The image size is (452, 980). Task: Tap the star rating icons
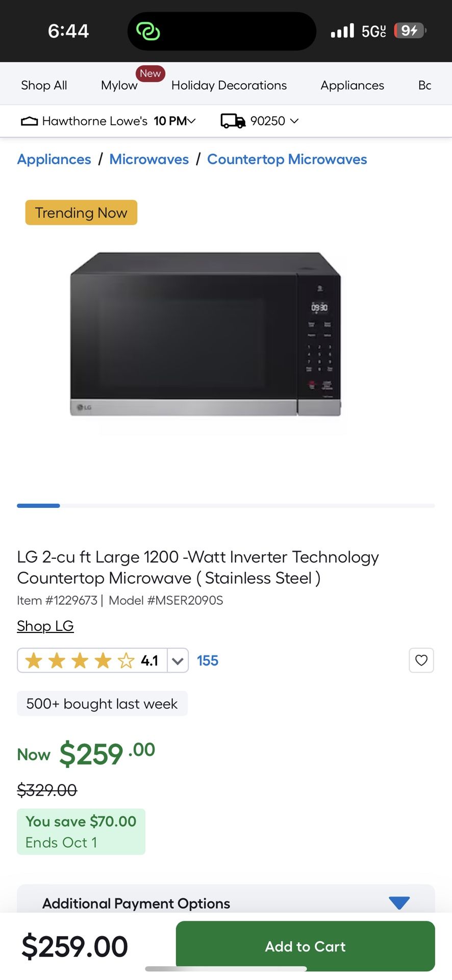pyautogui.click(x=80, y=660)
